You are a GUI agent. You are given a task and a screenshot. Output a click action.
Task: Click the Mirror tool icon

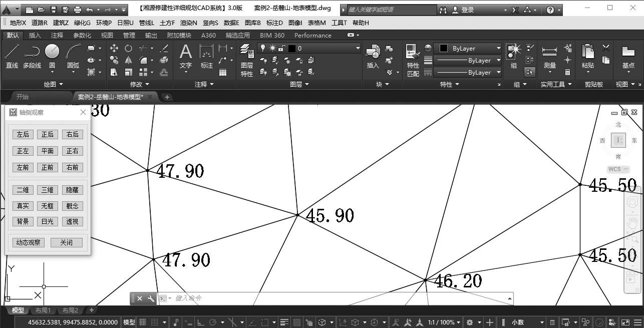coord(129,60)
